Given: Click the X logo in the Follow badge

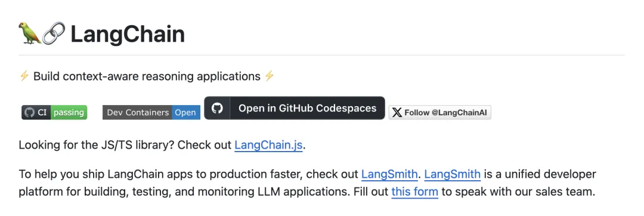Looking at the screenshot, I should point(397,113).
